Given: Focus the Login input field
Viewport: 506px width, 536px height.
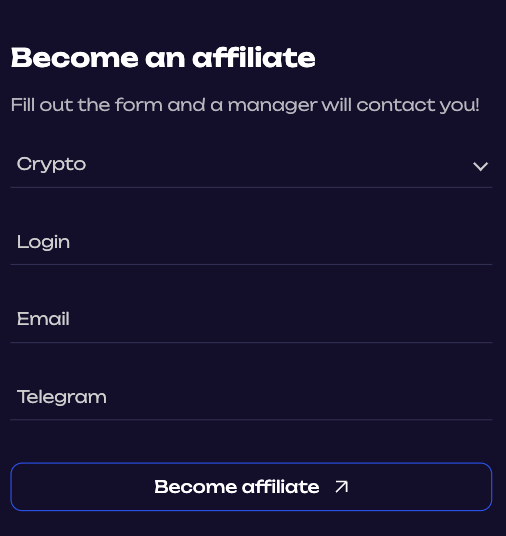Looking at the screenshot, I should (251, 242).
